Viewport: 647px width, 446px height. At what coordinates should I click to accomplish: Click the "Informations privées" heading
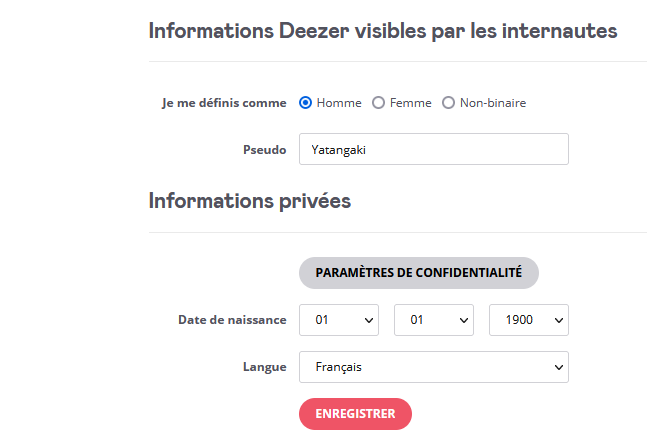(250, 200)
